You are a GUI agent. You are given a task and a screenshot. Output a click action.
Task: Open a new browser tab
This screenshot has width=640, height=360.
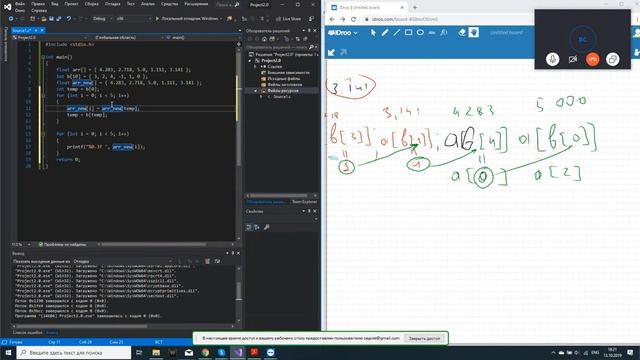[415, 7]
